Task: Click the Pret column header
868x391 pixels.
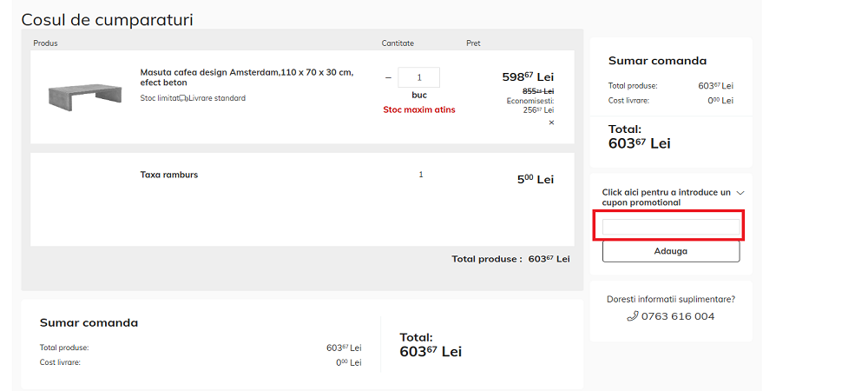Action: 473,43
